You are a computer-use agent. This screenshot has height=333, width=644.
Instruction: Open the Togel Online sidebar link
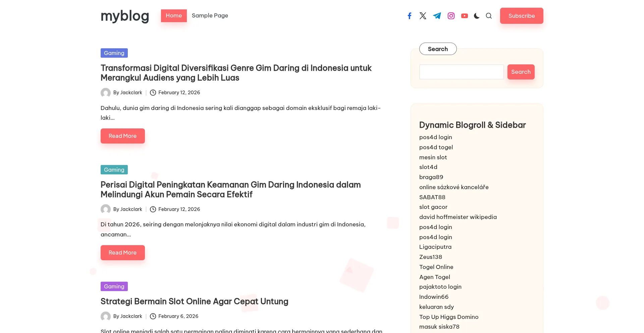pyautogui.click(x=436, y=267)
